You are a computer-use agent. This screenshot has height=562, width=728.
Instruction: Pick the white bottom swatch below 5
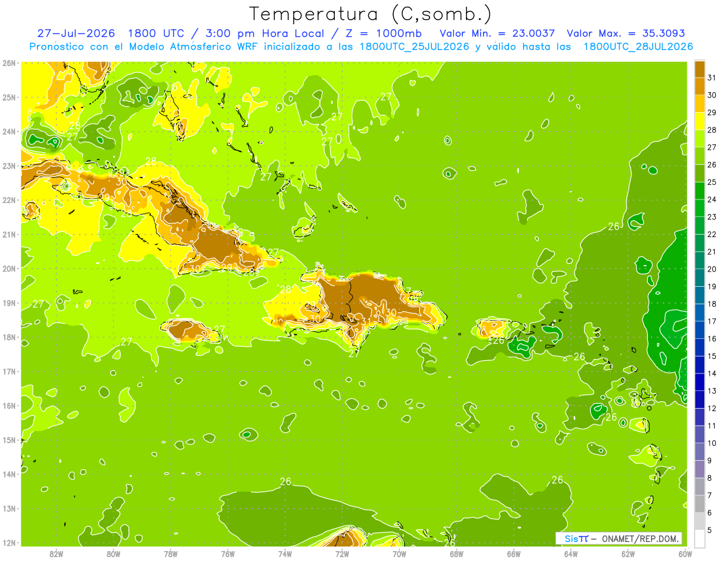pos(700,538)
